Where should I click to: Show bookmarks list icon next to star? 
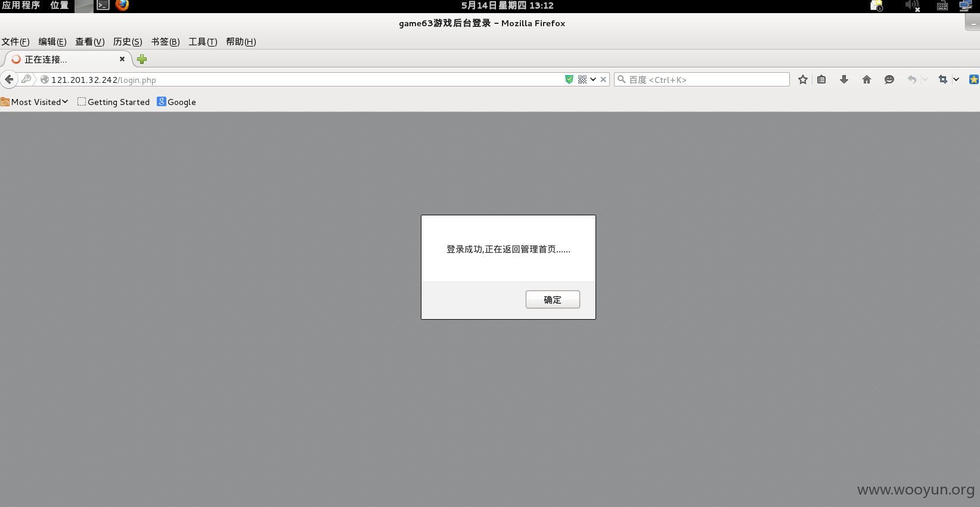[x=821, y=79]
